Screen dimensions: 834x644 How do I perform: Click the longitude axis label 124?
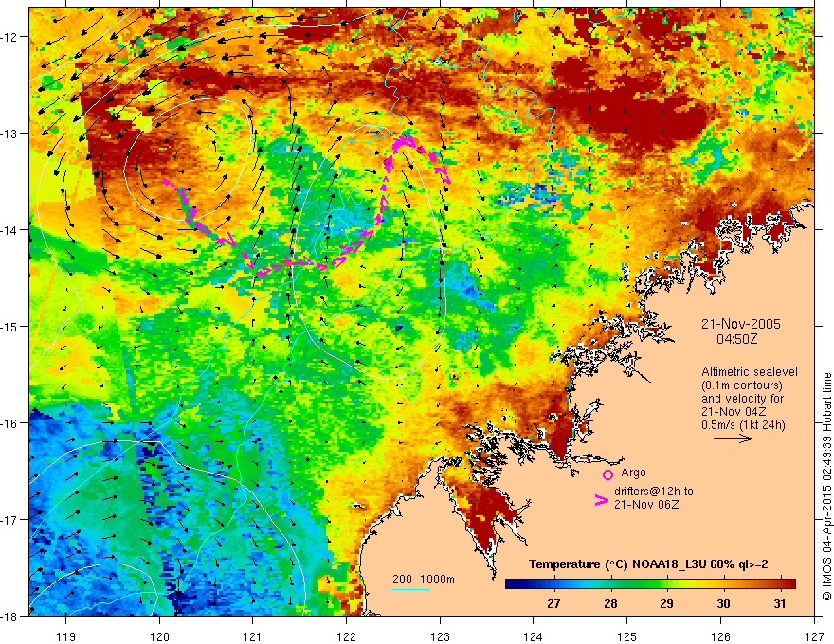coord(533,636)
